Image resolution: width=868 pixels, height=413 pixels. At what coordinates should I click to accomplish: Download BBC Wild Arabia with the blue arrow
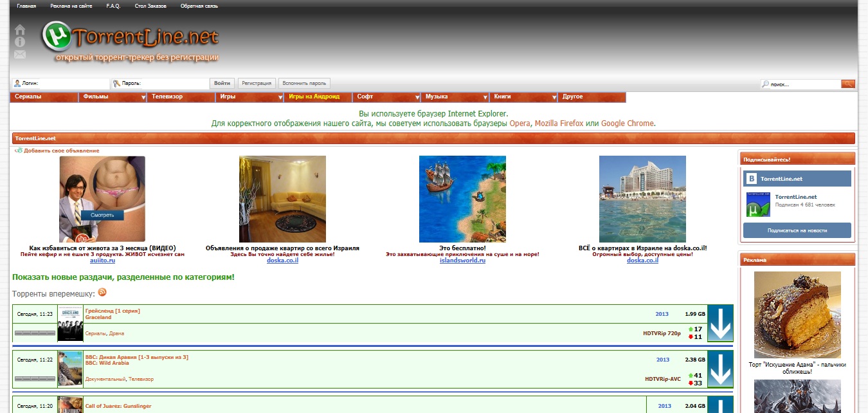[x=720, y=369]
